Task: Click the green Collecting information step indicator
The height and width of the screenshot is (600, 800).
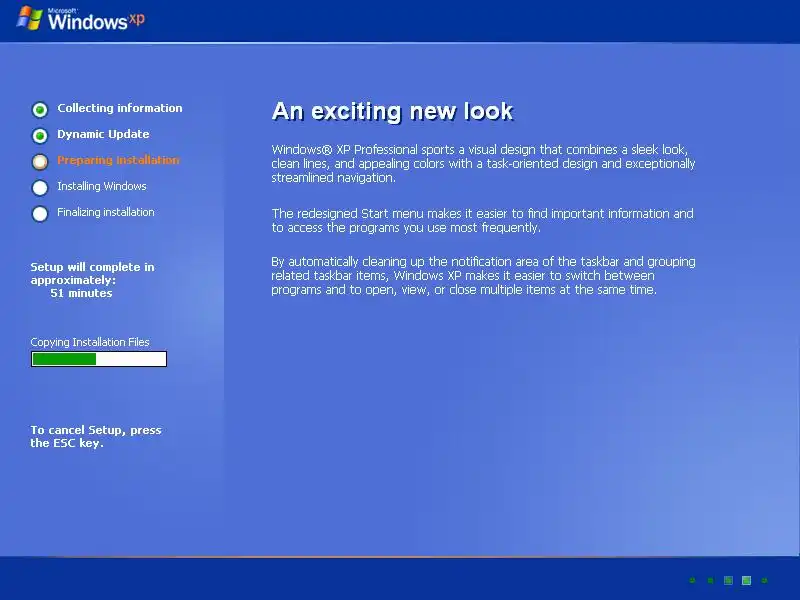Action: (x=40, y=109)
